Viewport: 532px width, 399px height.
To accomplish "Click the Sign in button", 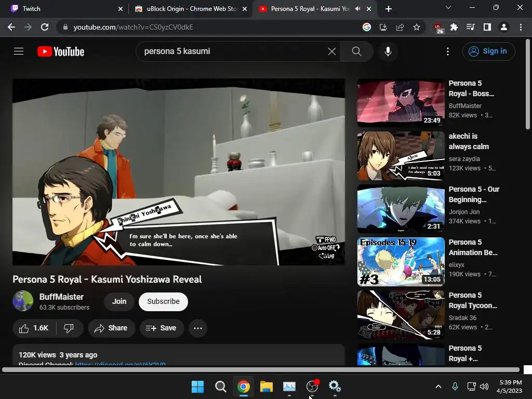I will 488,51.
